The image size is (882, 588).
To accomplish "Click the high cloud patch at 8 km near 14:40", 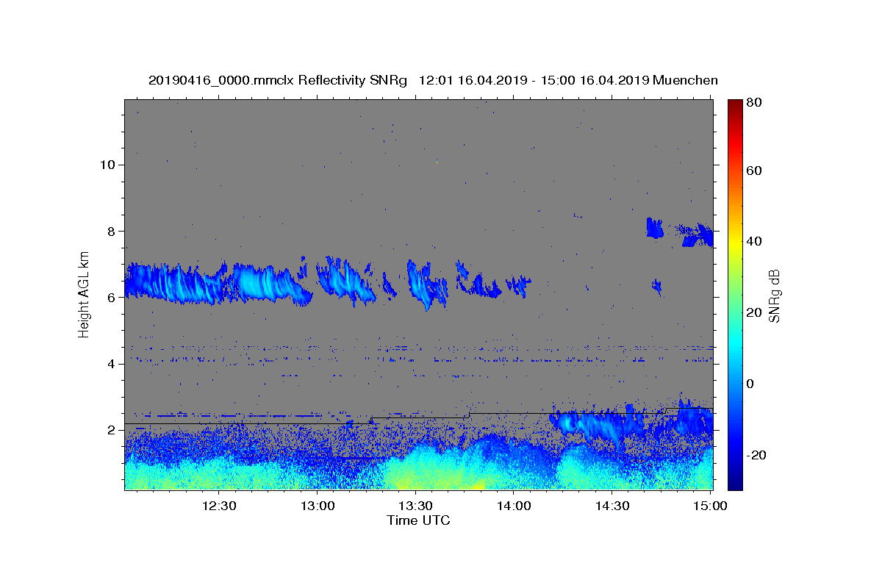I will pyautogui.click(x=654, y=228).
